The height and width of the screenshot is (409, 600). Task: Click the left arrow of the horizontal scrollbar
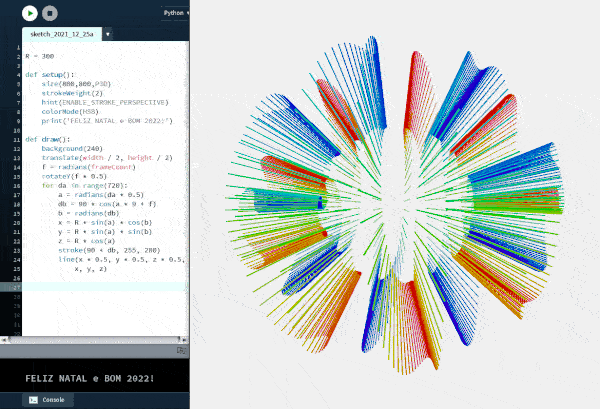tap(5, 339)
